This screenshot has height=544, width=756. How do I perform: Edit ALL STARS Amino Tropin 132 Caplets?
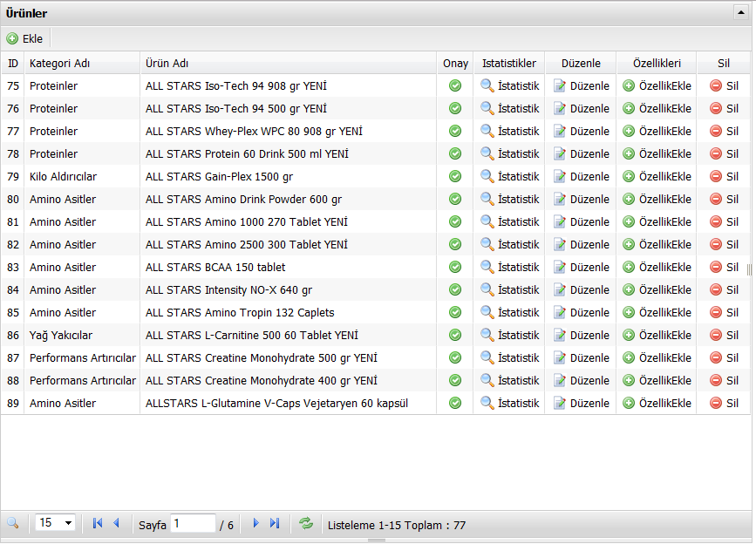(x=582, y=312)
